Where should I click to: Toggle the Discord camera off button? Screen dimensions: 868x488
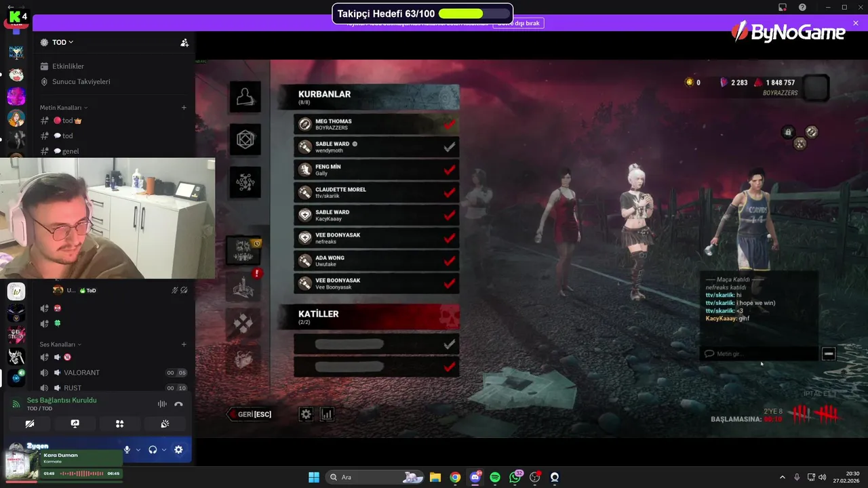click(29, 424)
